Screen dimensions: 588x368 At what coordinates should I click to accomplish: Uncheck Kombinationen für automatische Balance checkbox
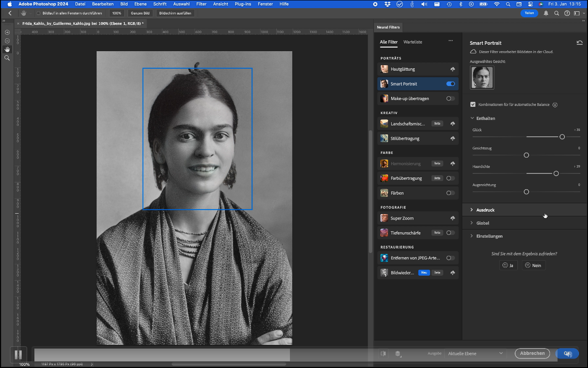473,105
